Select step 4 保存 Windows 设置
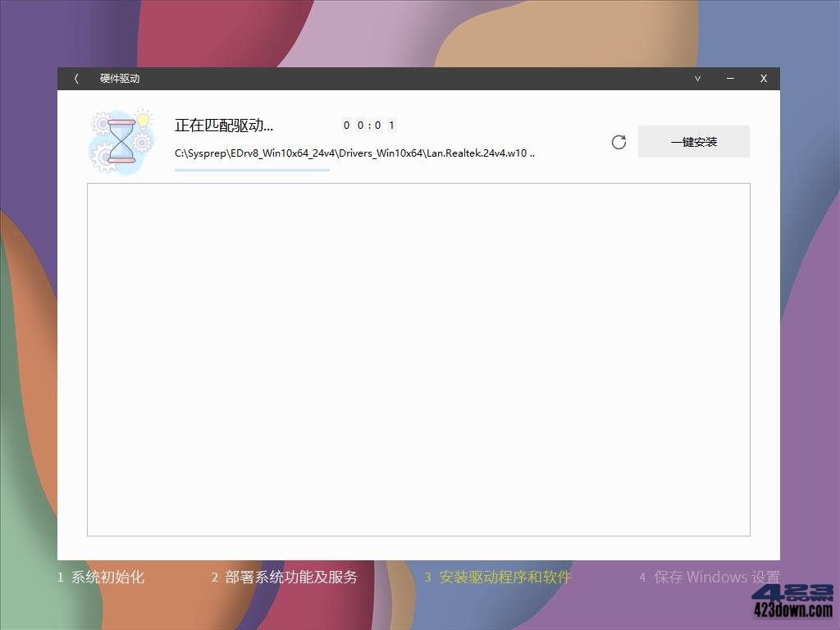The height and width of the screenshot is (630, 840). point(710,577)
